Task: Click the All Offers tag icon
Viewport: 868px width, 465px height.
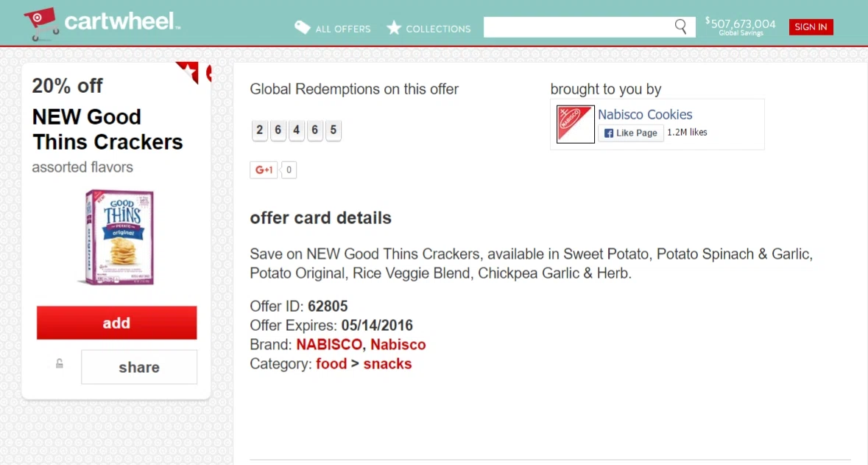Action: pos(302,28)
